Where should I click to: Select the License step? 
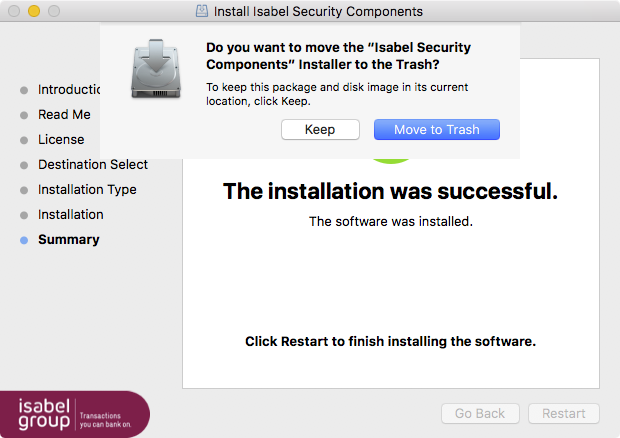61,140
